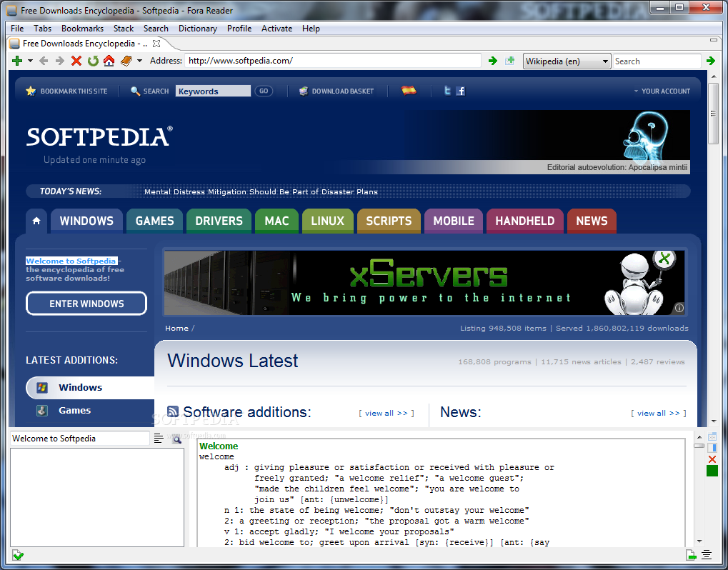Stop loading with the red X icon
This screenshot has width=728, height=570.
76,61
